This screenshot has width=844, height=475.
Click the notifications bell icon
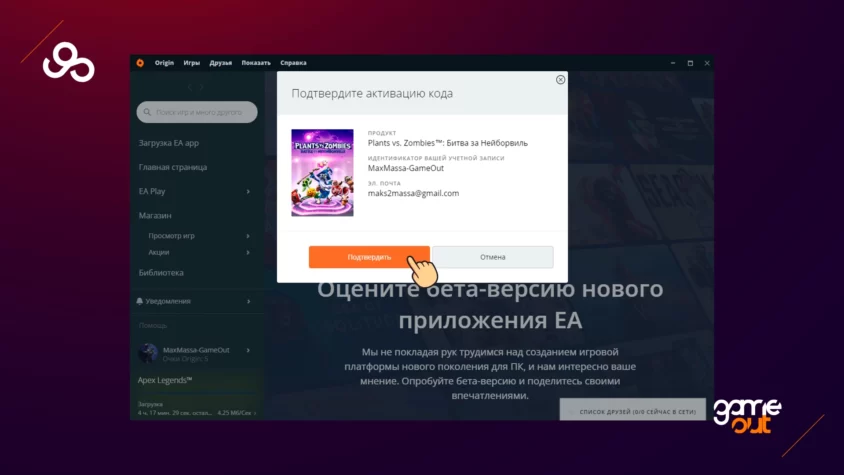coord(139,301)
